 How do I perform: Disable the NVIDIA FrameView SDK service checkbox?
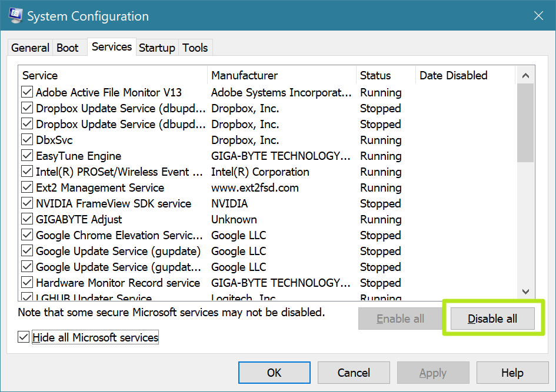[x=26, y=203]
